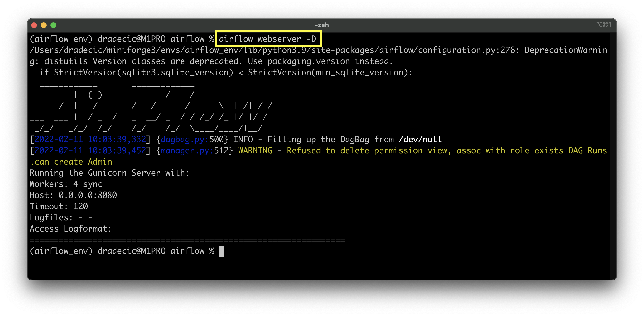The image size is (644, 316).
Task: Select the timestamp 2022-02-11 10:03:39,452
Action: (90, 150)
